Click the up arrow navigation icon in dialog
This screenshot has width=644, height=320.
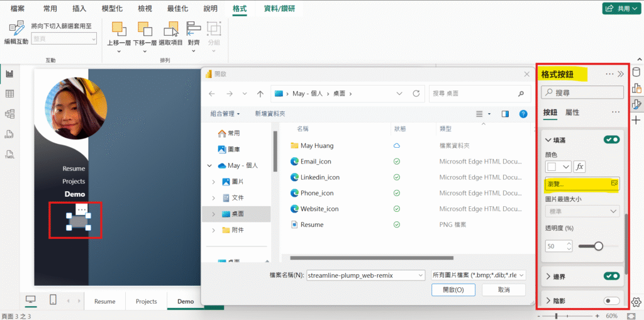coord(260,94)
